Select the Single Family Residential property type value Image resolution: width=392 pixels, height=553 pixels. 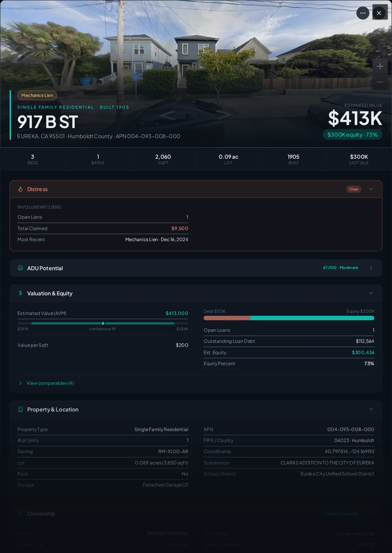(161, 429)
